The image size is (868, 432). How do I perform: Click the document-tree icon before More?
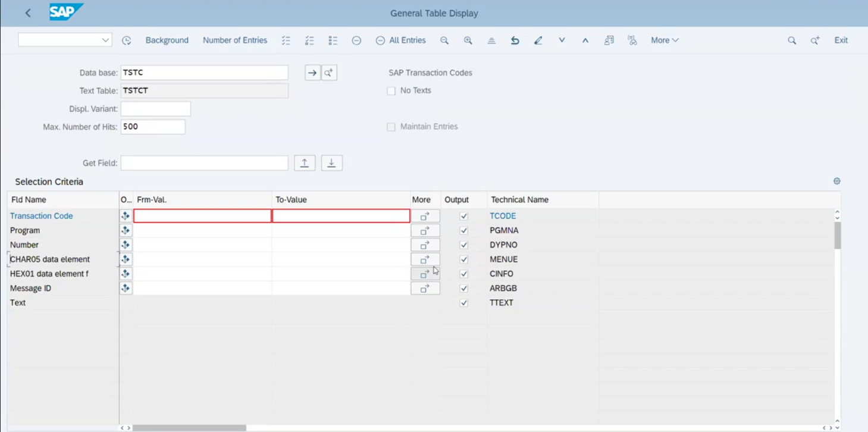click(609, 40)
